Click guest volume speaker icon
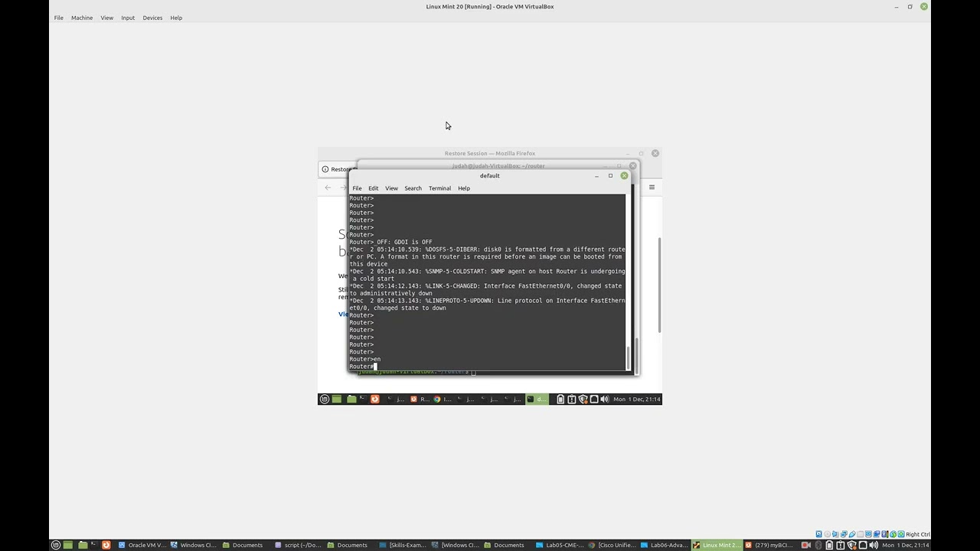Screen dimensions: 980x551 (x=605, y=399)
